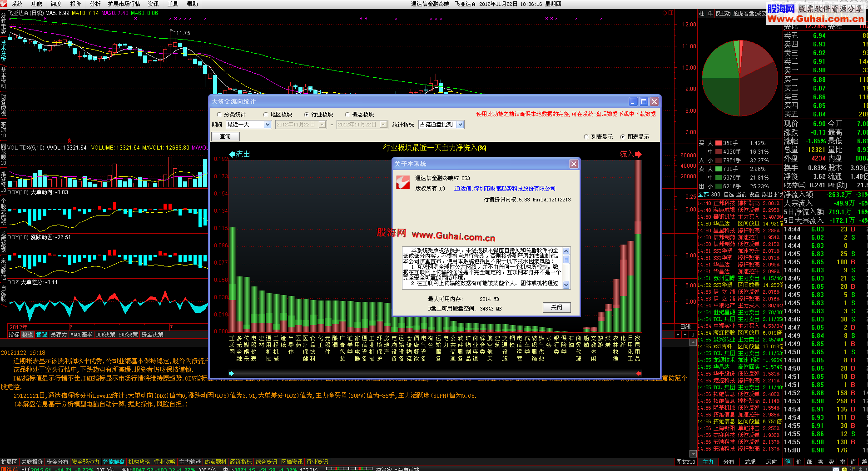The width and height of the screenshot is (868, 471).
Task: Click the 流出 cyan left arrow icon
Action: point(232,154)
